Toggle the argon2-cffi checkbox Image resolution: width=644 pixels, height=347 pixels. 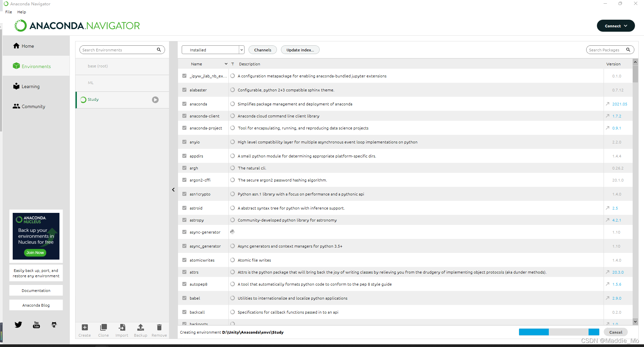click(184, 180)
